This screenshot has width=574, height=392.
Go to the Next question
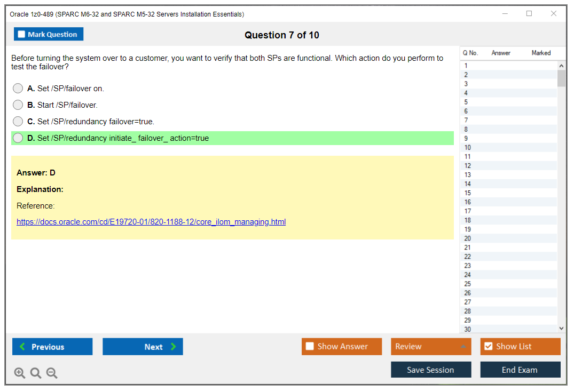click(143, 347)
